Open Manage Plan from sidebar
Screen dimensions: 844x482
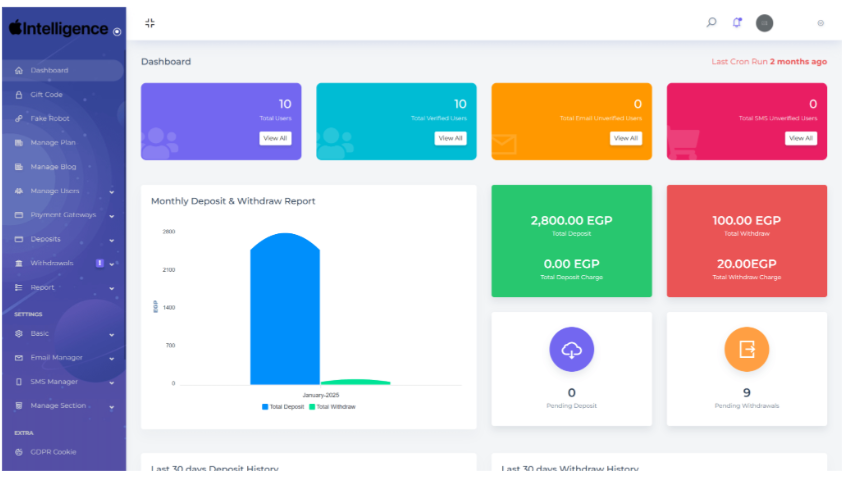[x=52, y=143]
